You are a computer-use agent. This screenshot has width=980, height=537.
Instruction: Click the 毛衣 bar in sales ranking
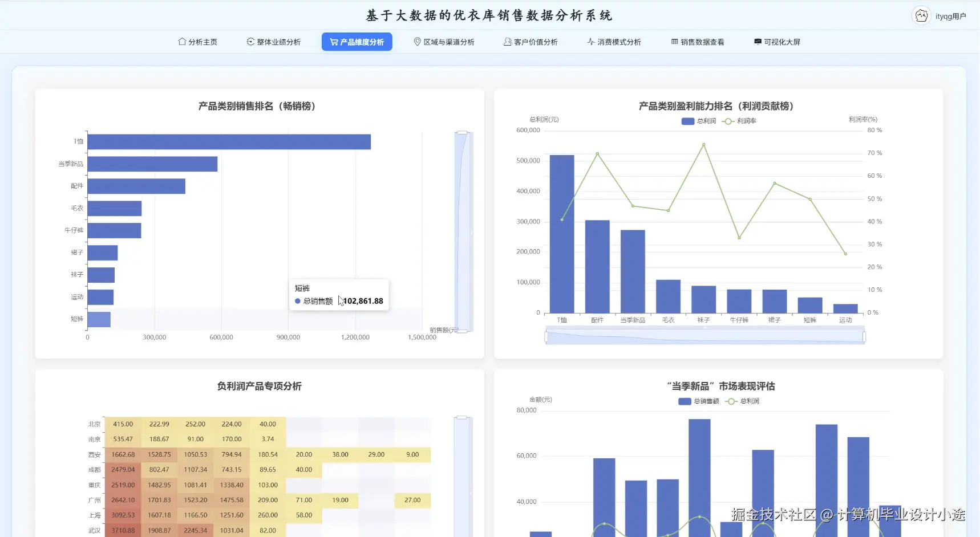coord(115,209)
